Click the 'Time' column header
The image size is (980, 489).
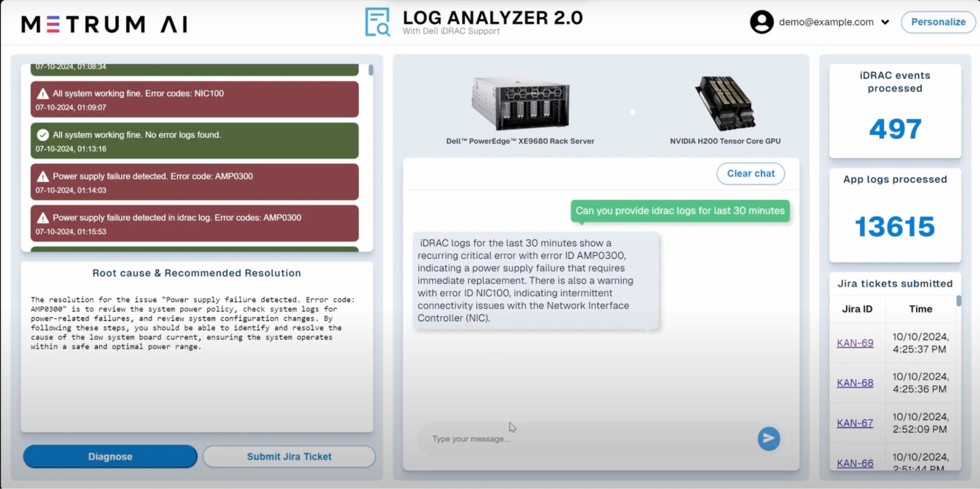tap(920, 309)
